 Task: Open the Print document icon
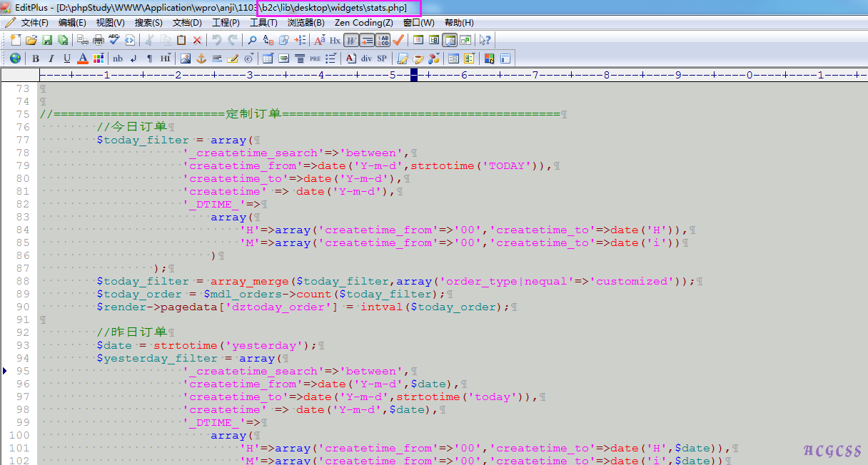pyautogui.click(x=99, y=41)
